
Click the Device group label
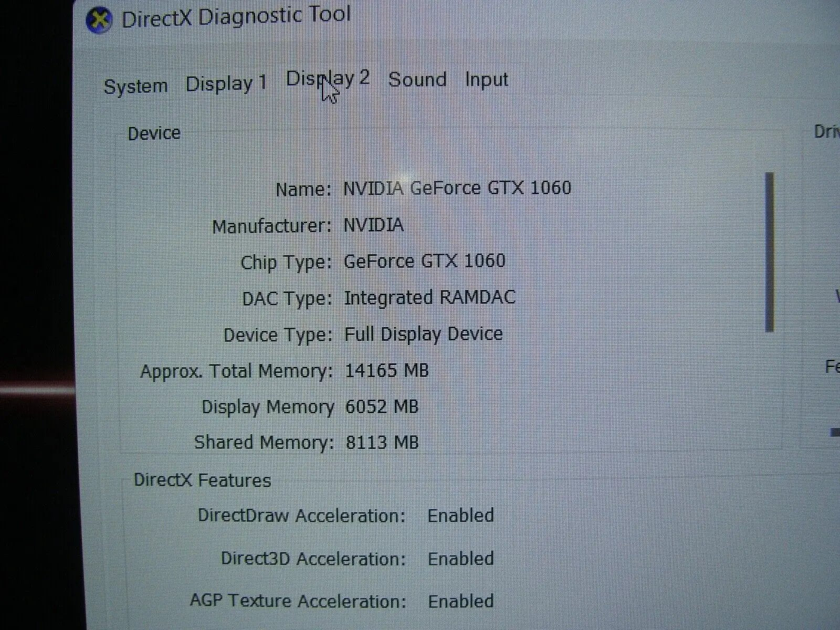(154, 133)
